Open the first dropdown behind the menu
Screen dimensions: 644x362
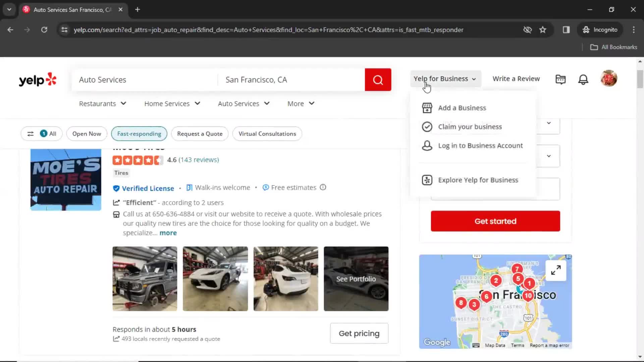point(549,123)
